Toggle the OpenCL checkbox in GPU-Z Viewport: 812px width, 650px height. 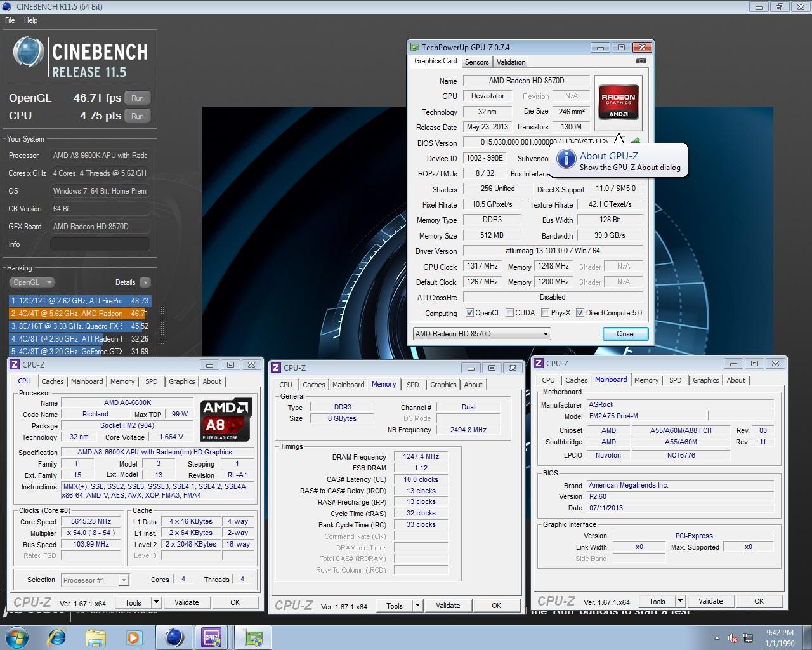(x=469, y=313)
